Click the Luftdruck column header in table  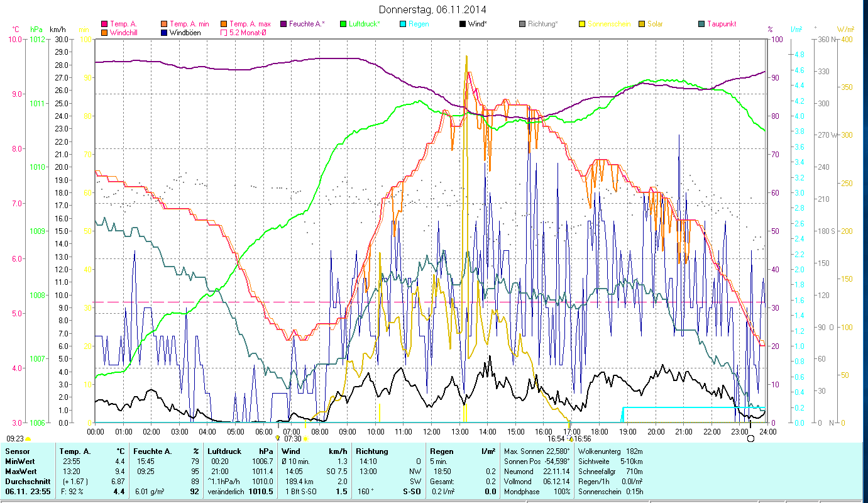pos(224,451)
